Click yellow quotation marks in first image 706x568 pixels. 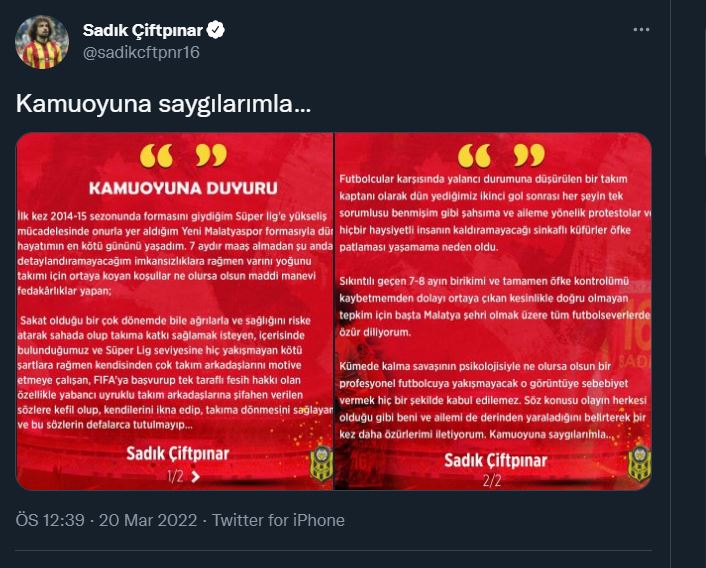pyautogui.click(x=183, y=156)
